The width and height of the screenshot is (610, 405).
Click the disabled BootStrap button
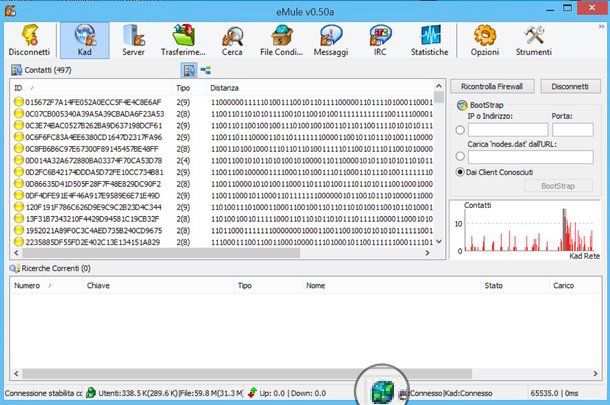(x=558, y=186)
